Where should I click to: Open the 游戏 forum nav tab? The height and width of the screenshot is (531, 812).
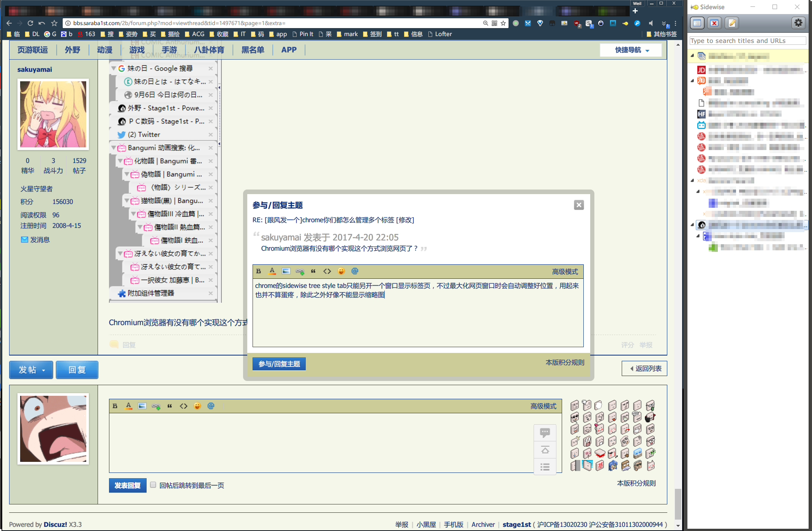click(x=137, y=50)
